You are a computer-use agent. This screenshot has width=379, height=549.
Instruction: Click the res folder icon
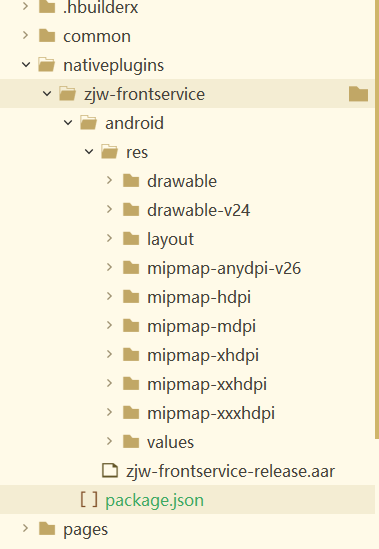[x=109, y=152]
